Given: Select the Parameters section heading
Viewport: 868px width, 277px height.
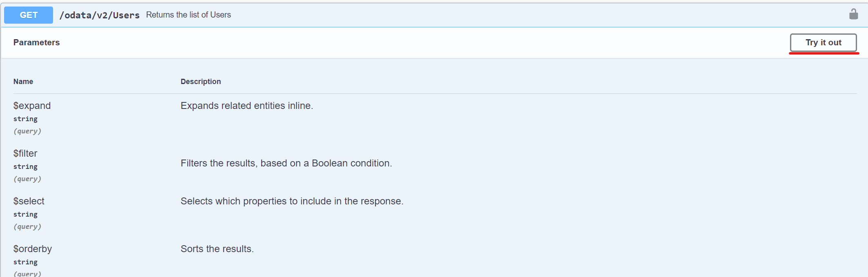Looking at the screenshot, I should tap(36, 42).
